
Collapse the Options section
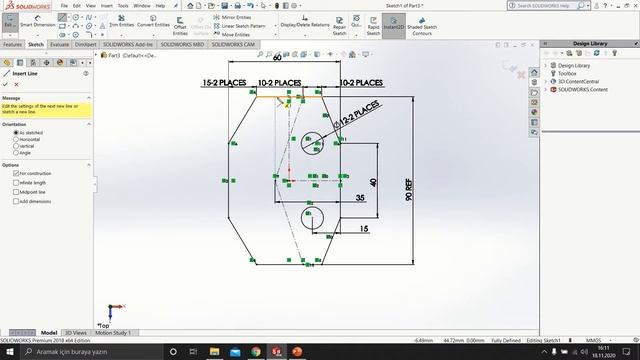89,165
